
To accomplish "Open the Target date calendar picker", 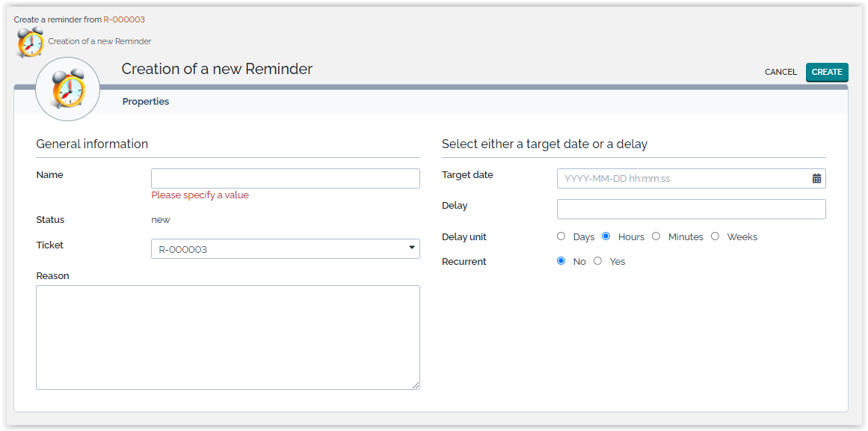I will point(816,179).
